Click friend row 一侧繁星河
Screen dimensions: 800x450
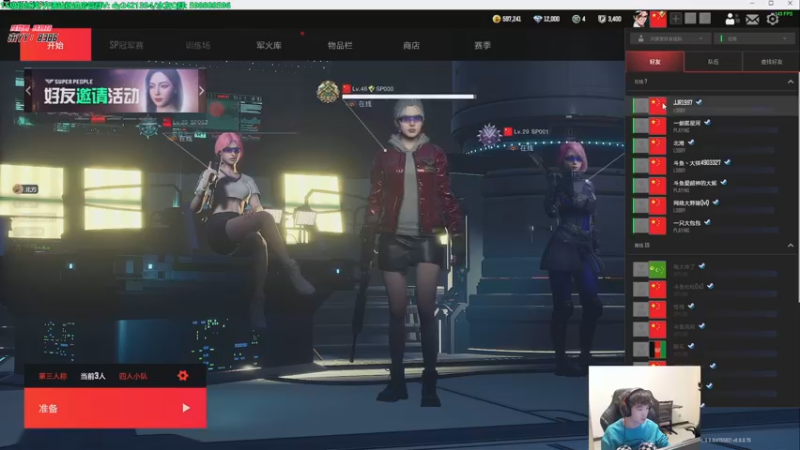point(712,126)
